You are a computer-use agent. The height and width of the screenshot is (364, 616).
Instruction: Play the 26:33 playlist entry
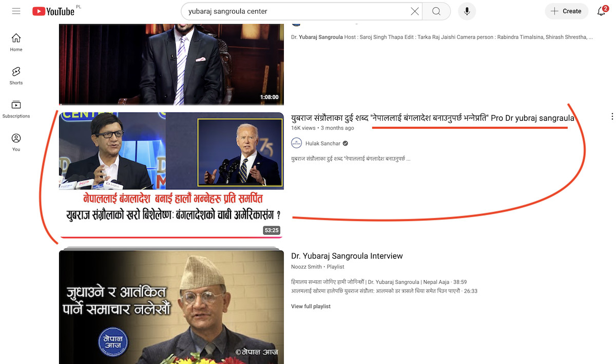pyautogui.click(x=384, y=291)
